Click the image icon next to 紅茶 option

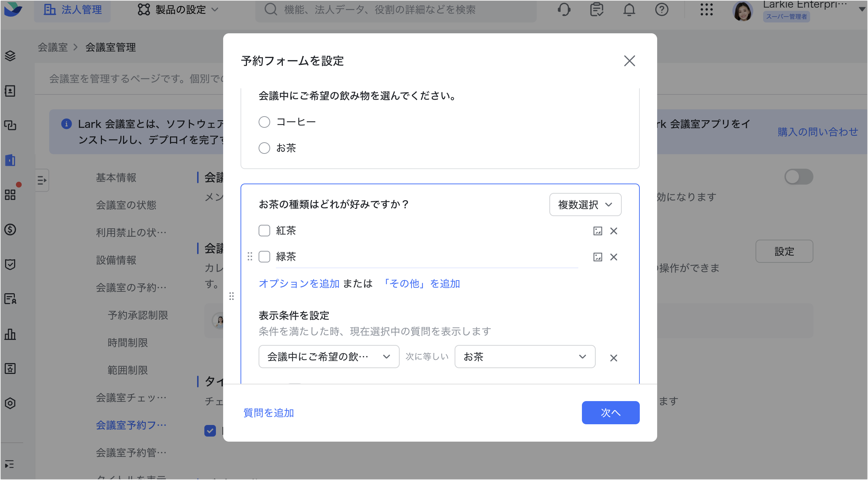(x=597, y=231)
